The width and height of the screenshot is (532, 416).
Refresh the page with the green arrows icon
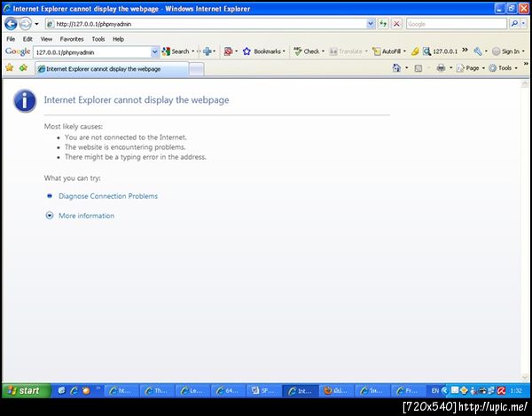(383, 24)
